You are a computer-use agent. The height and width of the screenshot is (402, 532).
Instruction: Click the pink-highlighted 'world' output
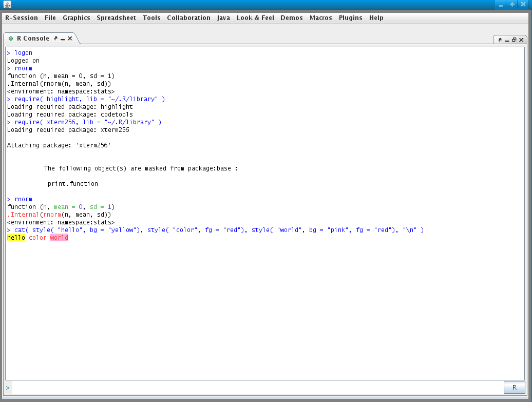60,238
